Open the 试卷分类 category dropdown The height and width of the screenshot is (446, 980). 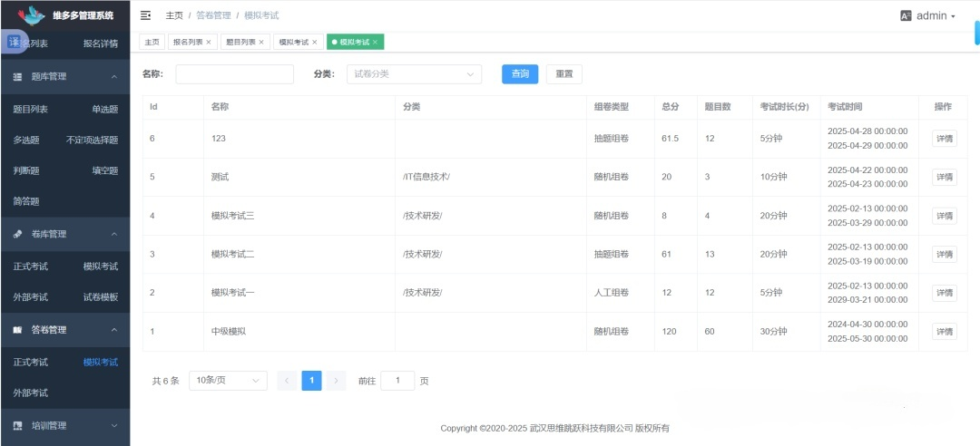coord(414,73)
